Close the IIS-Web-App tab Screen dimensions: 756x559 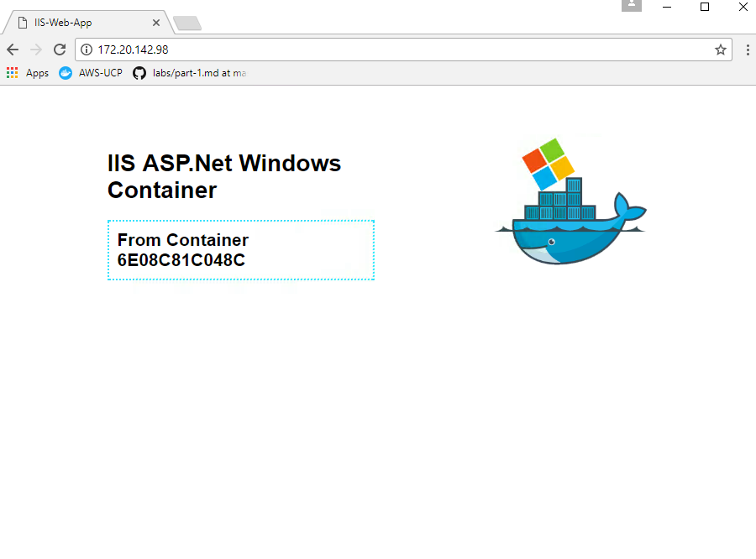click(156, 23)
